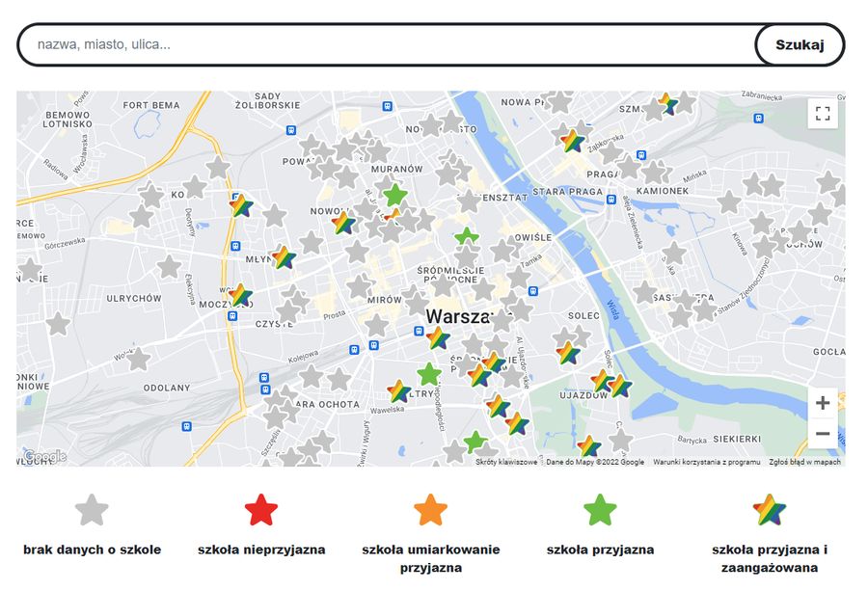This screenshot has height=590, width=868.
Task: Open 'Warunki korzystania z programu' link
Action: (x=706, y=462)
